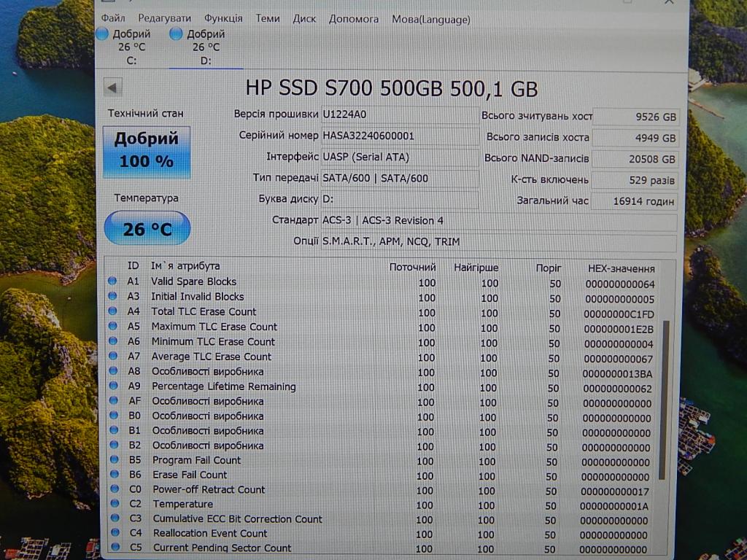This screenshot has width=747, height=560.
Task: Select the Total TLC Erase Count attribute name
Action: [x=204, y=311]
